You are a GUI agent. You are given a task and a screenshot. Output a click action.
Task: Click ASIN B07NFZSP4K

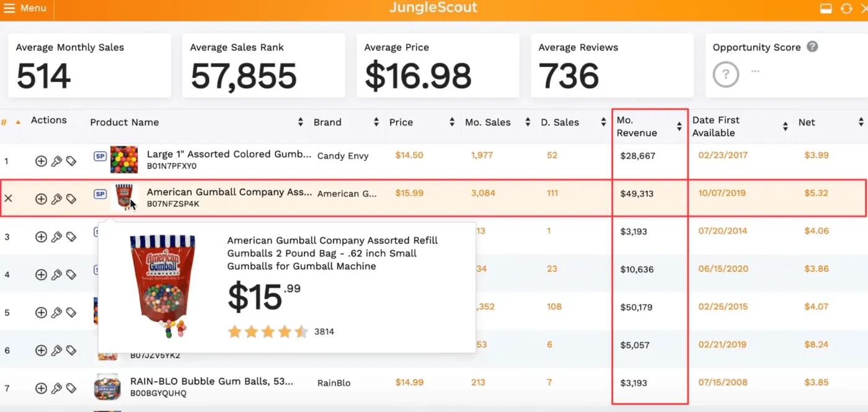click(173, 204)
